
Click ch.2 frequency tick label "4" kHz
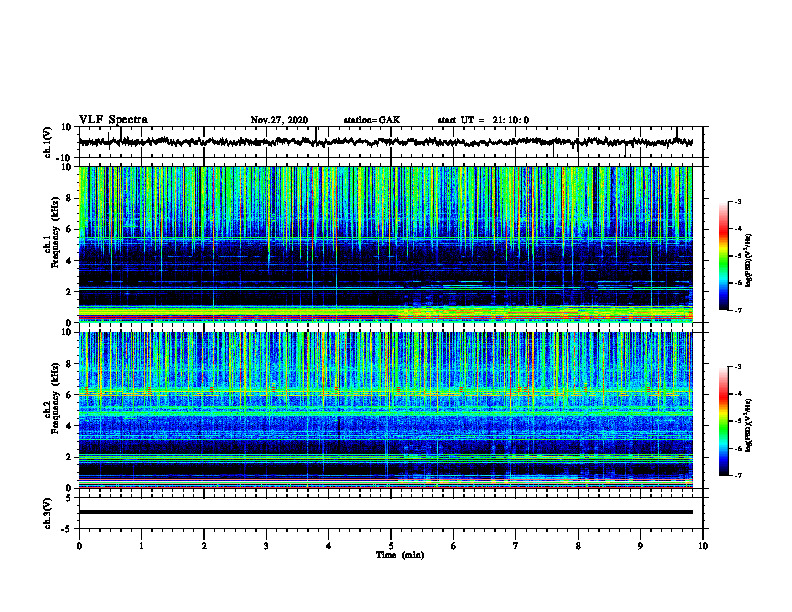click(x=69, y=426)
